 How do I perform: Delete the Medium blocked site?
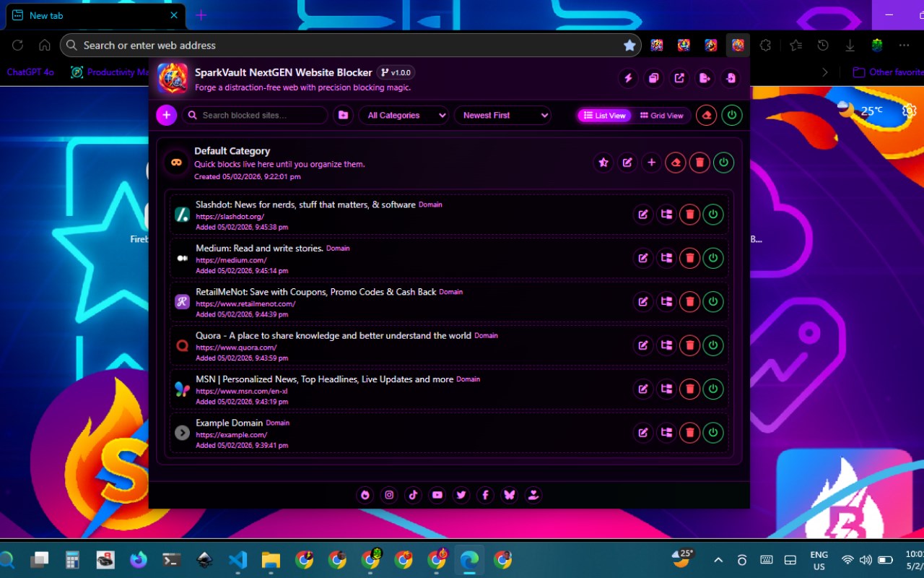pos(689,258)
